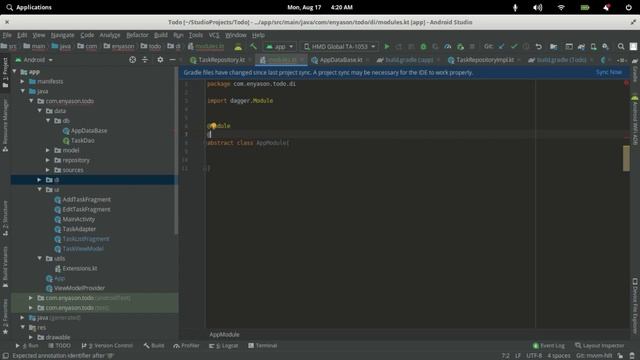Run the app with the green play button
Image resolution: width=640 pixels, height=360 pixels.
387,47
